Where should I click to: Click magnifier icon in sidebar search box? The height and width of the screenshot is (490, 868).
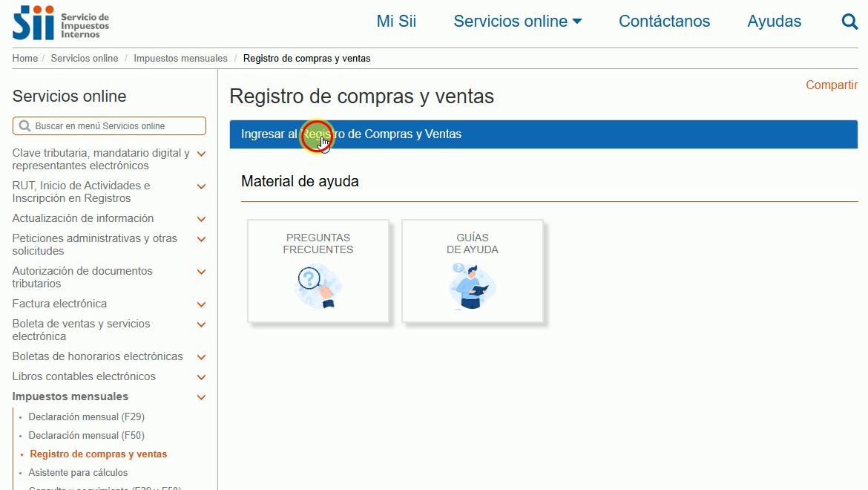(24, 125)
